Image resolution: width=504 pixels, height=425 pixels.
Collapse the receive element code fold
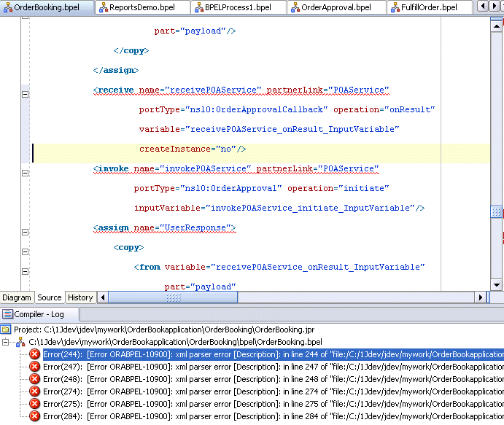[x=25, y=95]
